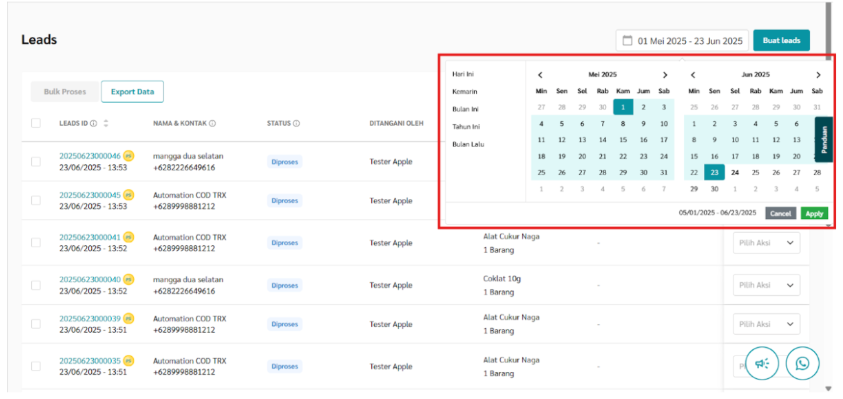Open Pilih Aksi dropdown for lead 20250623000041

pyautogui.click(x=766, y=243)
